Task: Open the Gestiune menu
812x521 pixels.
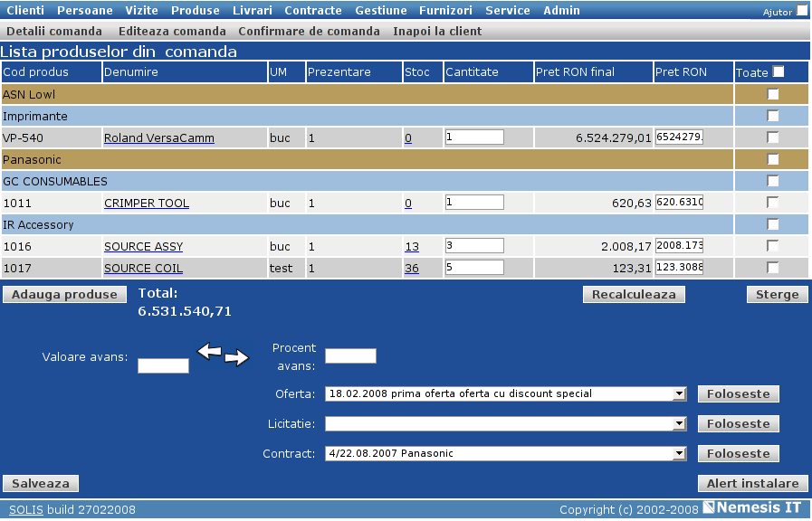Action: [380, 10]
